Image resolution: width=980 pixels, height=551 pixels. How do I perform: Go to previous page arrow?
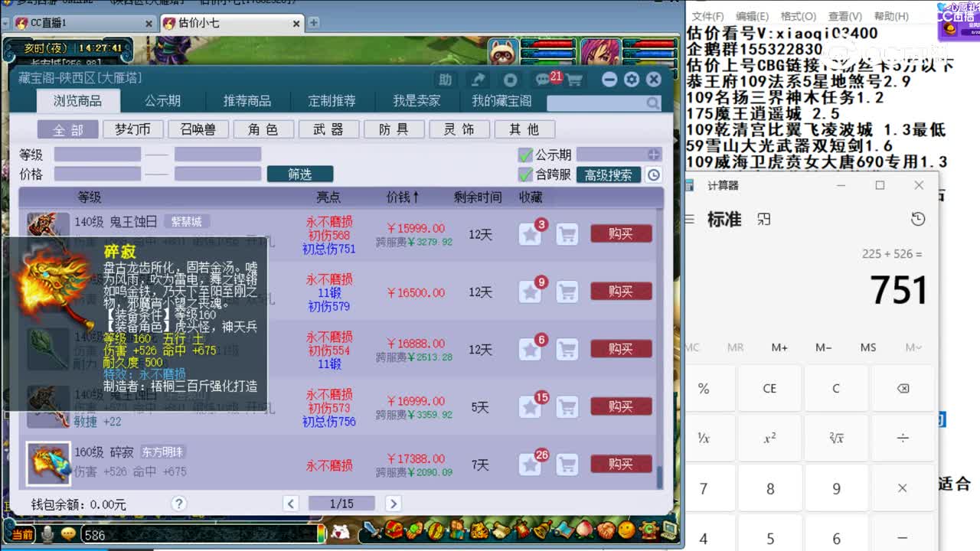290,504
